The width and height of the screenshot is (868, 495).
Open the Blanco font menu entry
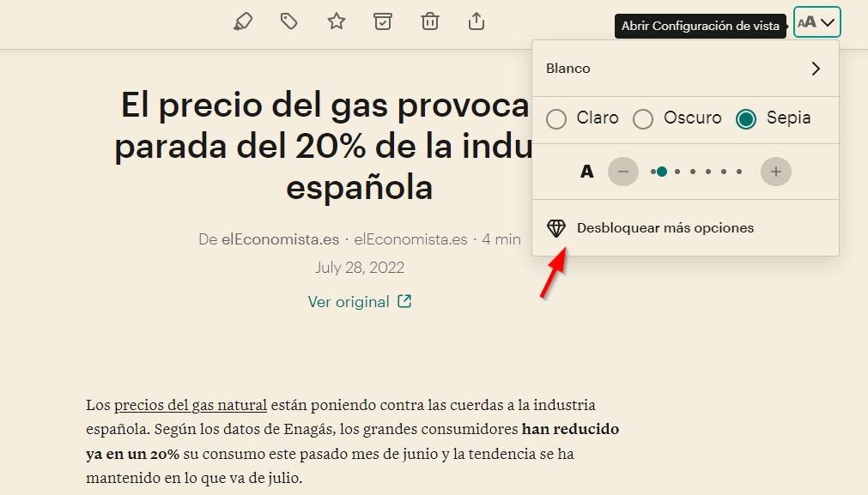click(x=568, y=69)
